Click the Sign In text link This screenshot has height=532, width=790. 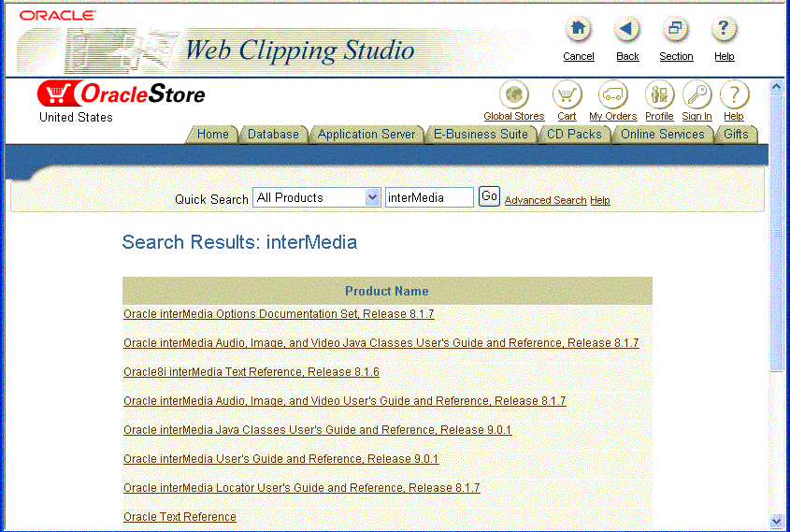697,116
